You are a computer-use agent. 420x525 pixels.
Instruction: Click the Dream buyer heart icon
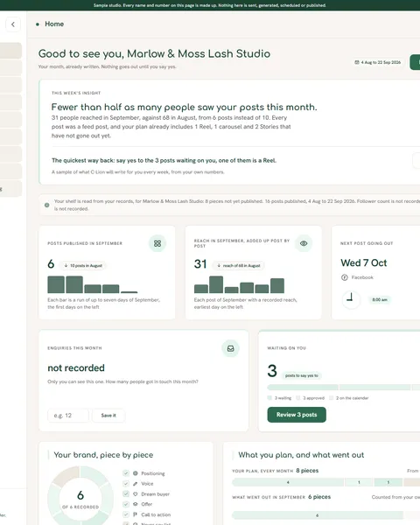click(136, 493)
